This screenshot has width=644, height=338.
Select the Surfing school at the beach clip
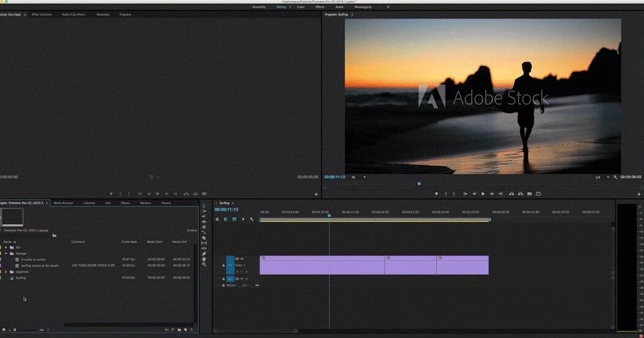[39, 265]
